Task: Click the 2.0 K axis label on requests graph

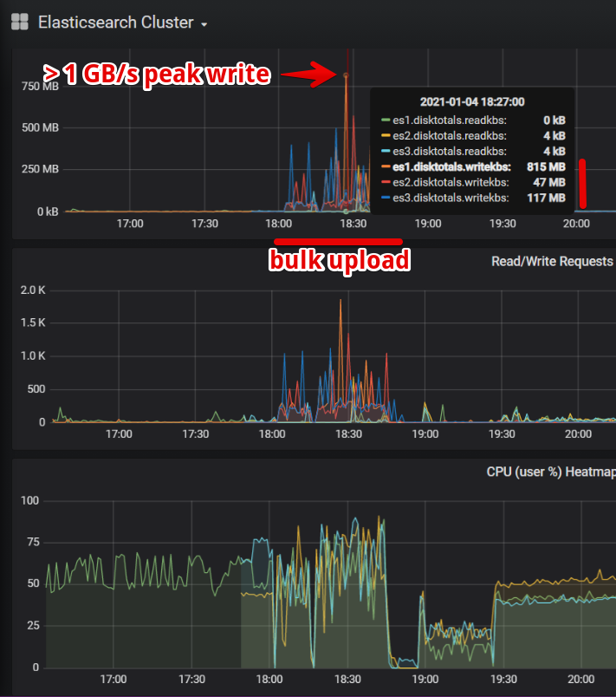Action: click(x=33, y=290)
